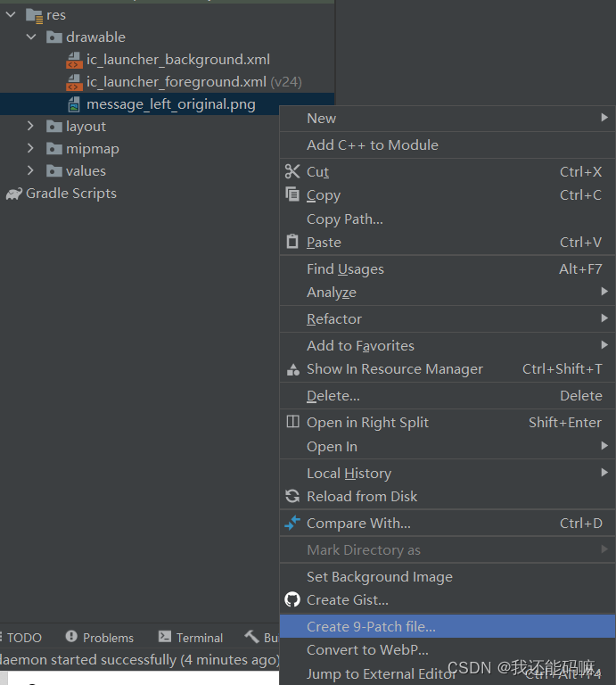Screen dimensions: 616x685
Task: Click the Terminal tab icon
Action: pyautogui.click(x=165, y=637)
